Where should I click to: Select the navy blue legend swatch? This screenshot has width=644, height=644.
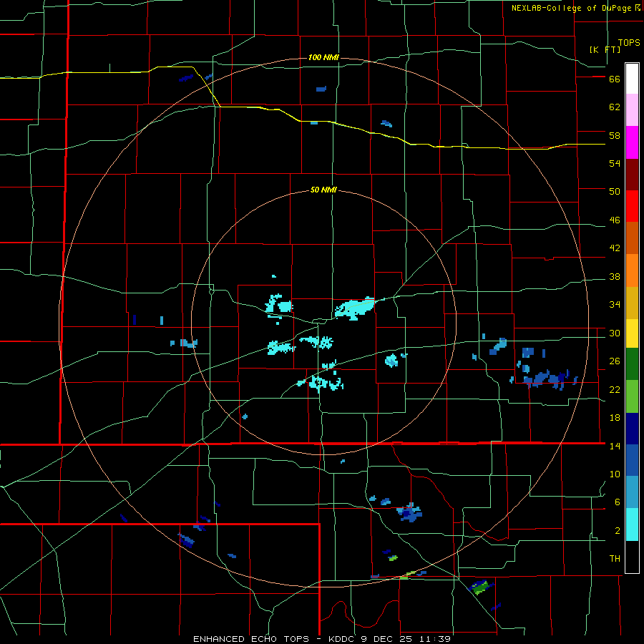pos(632,429)
